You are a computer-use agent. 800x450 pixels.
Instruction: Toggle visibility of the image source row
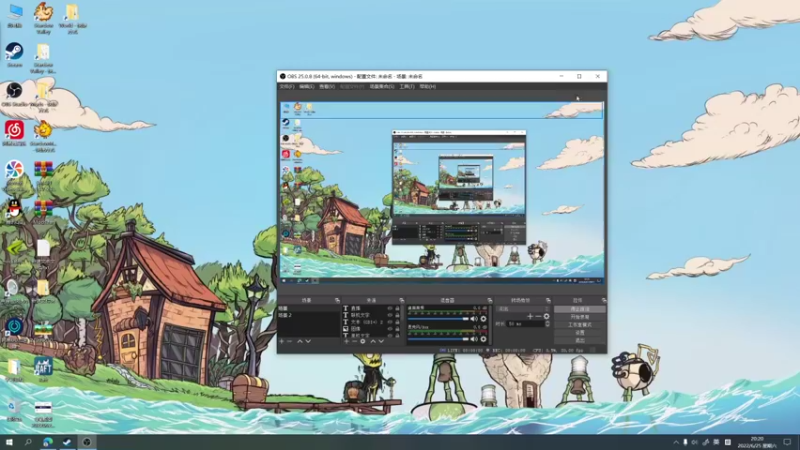(x=390, y=329)
